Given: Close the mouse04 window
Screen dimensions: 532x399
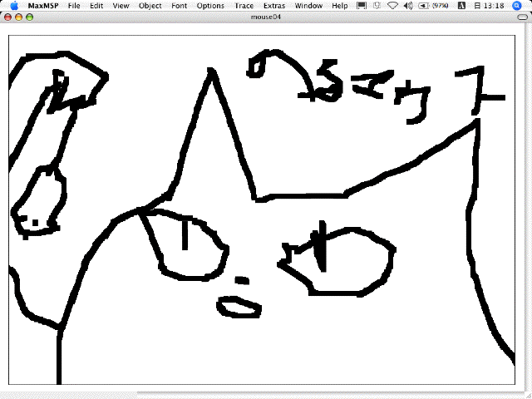Looking at the screenshot, I should pos(7,17).
